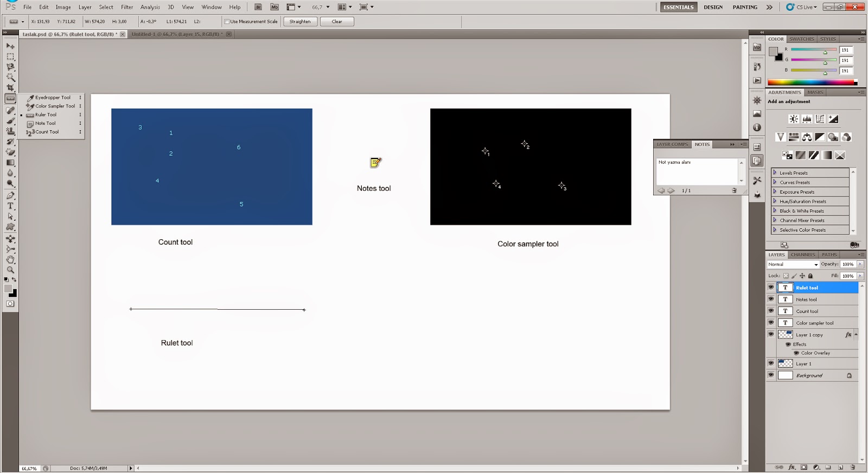The height and width of the screenshot is (473, 868).
Task: Choose Count Tool from flyout
Action: tap(51, 132)
